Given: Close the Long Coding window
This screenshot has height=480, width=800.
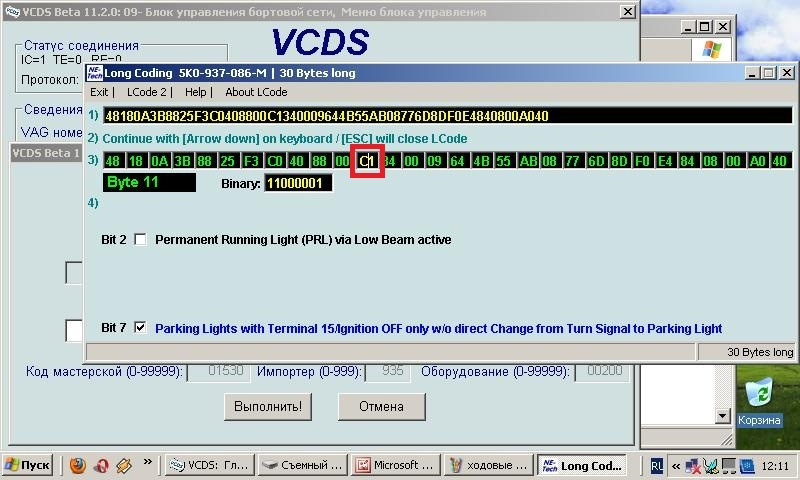Looking at the screenshot, I should pos(787,73).
